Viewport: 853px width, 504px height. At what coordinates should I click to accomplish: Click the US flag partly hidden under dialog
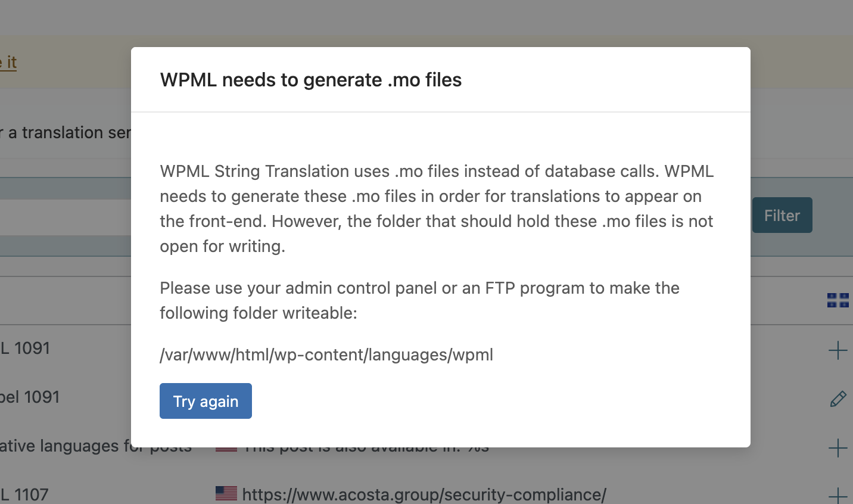coord(226,449)
